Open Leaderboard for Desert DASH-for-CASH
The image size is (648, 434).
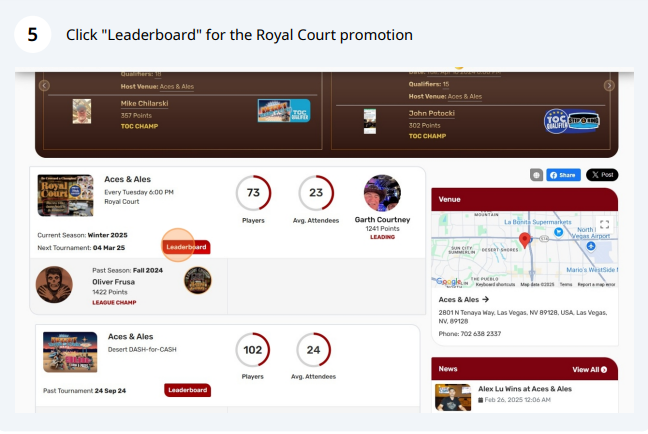click(x=187, y=390)
